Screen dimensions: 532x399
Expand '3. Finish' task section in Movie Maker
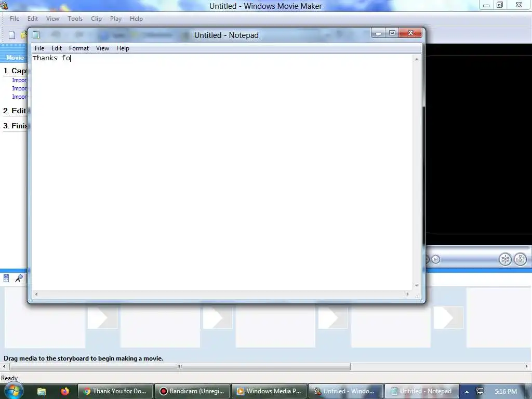(15, 126)
